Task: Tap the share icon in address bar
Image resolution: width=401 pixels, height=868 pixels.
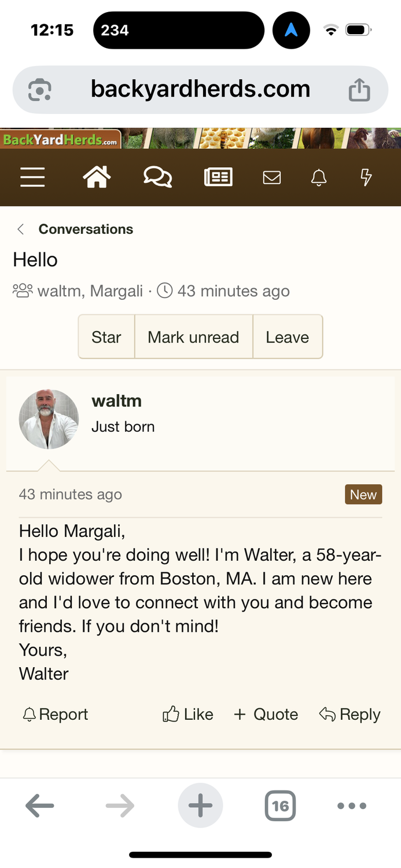Action: click(359, 90)
